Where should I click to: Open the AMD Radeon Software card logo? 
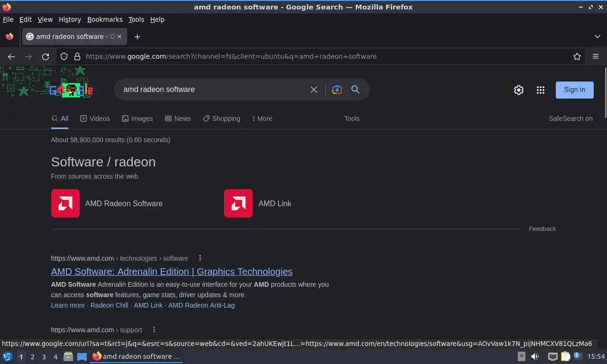point(65,203)
